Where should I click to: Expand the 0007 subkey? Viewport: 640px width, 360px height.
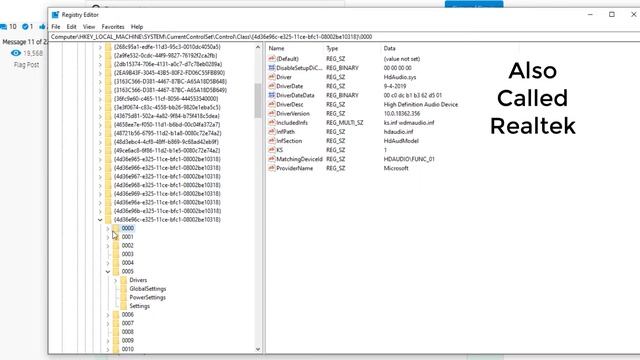point(108,323)
